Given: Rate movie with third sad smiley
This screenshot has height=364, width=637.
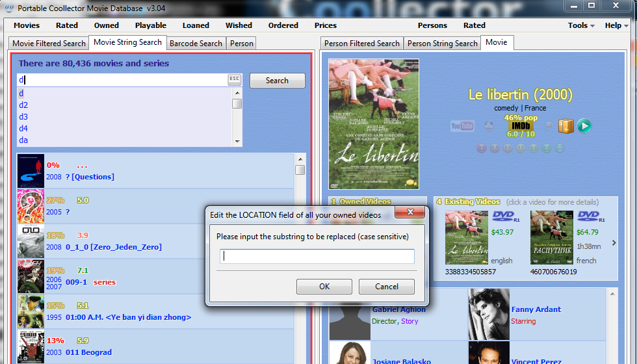Looking at the screenshot, I should point(508,149).
